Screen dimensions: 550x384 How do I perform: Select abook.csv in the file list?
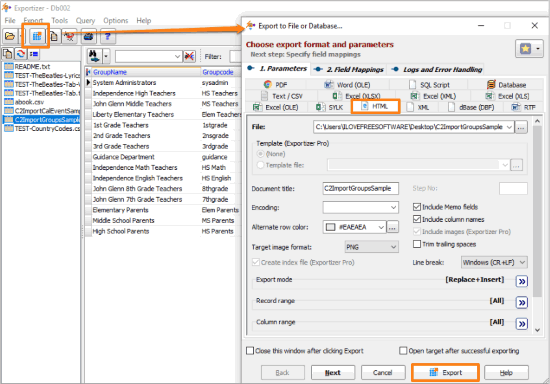pos(29,102)
